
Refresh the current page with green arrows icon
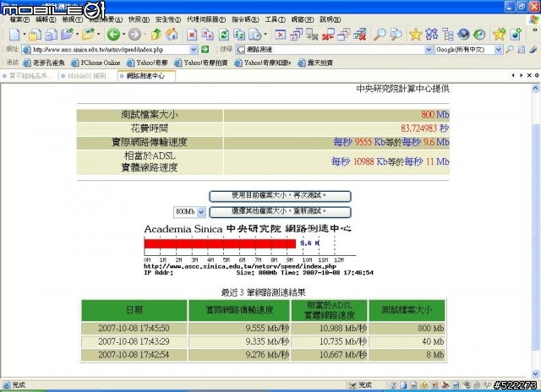[x=224, y=35]
